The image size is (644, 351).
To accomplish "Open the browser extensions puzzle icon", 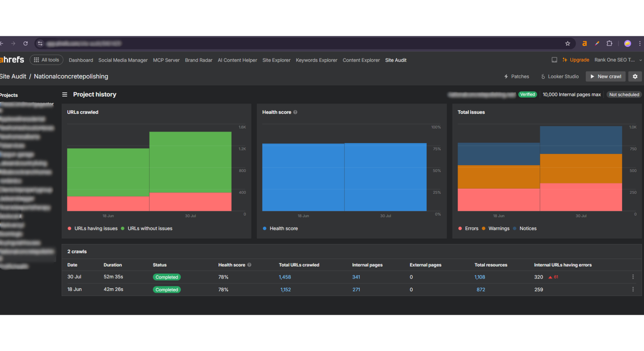I will click(x=609, y=43).
